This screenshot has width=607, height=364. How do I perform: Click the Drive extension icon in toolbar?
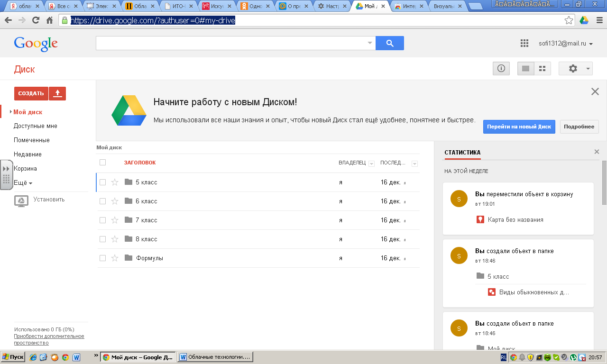point(584,20)
